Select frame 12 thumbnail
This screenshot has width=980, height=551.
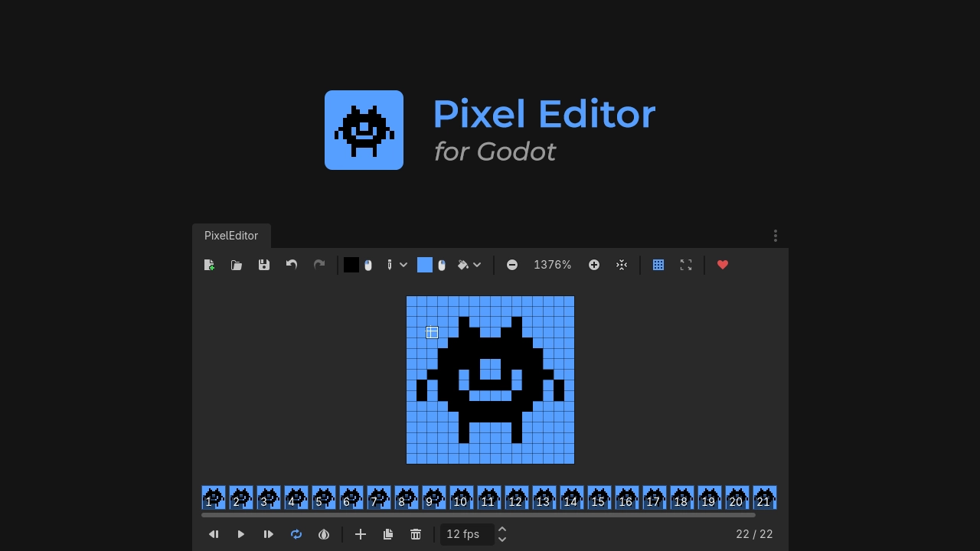(517, 497)
